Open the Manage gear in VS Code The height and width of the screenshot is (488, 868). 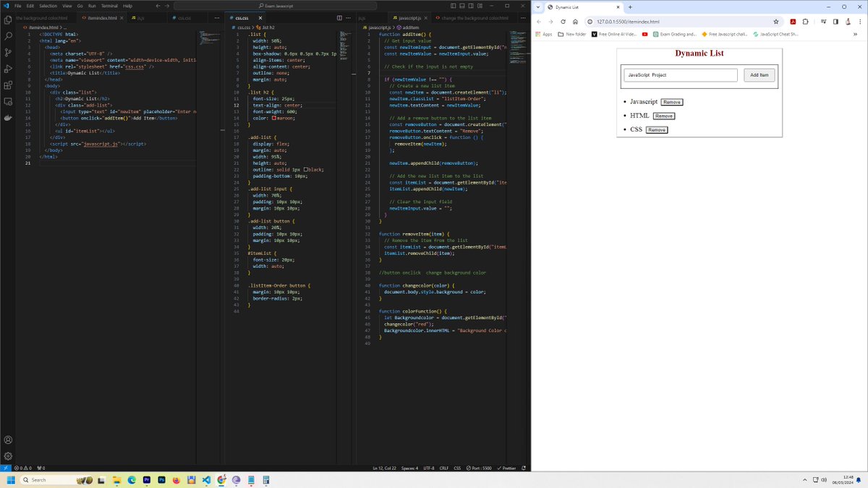[8, 456]
